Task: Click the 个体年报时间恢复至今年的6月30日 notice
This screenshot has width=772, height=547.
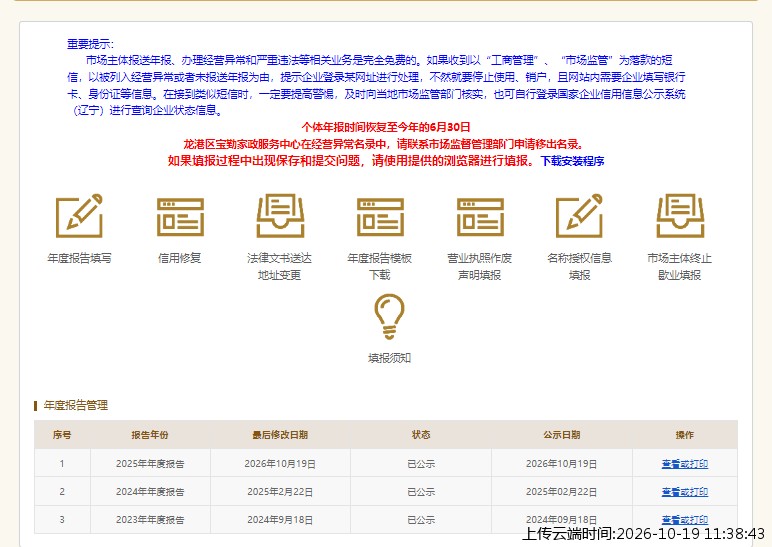Action: click(x=386, y=128)
